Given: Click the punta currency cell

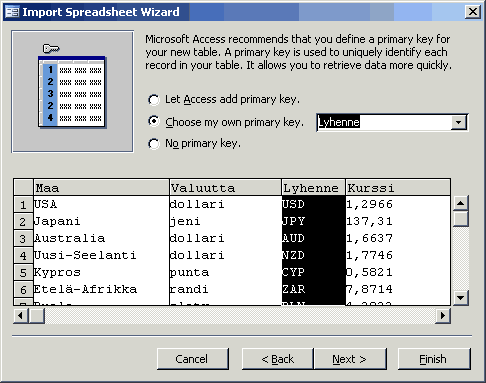Looking at the screenshot, I should 225,272.
